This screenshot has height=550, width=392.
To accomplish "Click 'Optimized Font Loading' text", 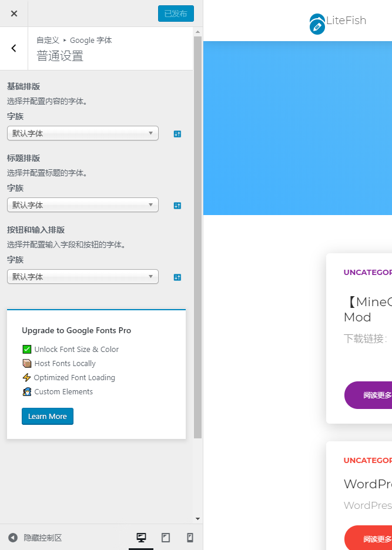I will [75, 377].
